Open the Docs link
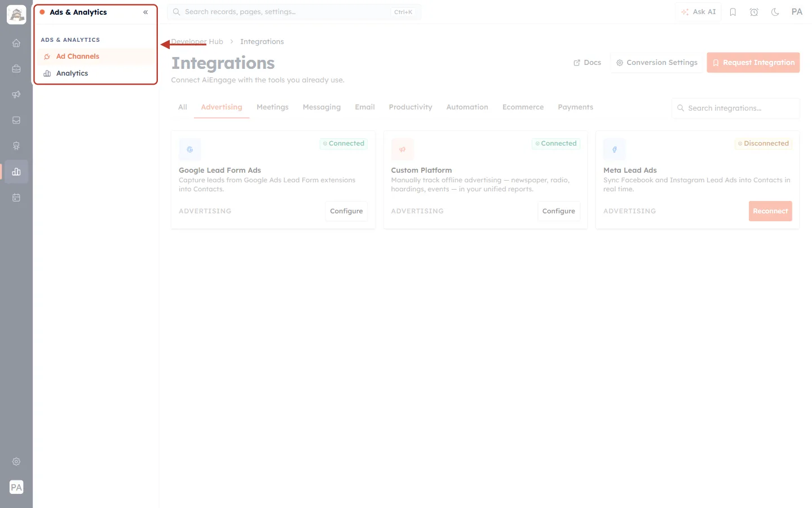 pyautogui.click(x=587, y=63)
